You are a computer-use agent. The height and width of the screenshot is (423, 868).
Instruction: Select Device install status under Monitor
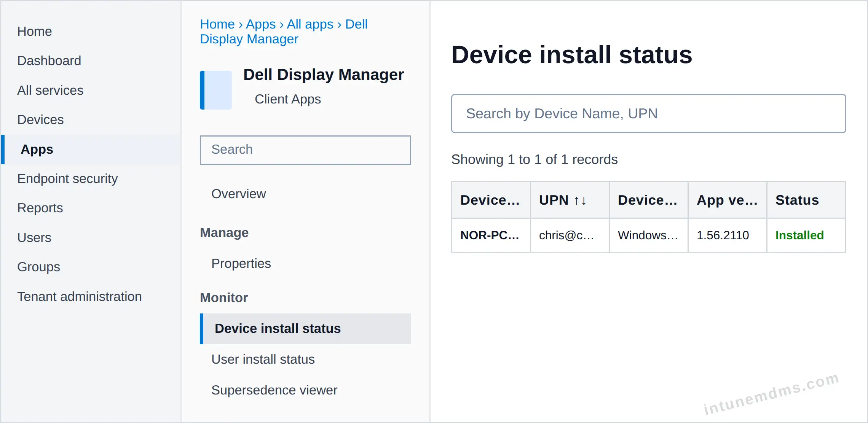click(305, 329)
